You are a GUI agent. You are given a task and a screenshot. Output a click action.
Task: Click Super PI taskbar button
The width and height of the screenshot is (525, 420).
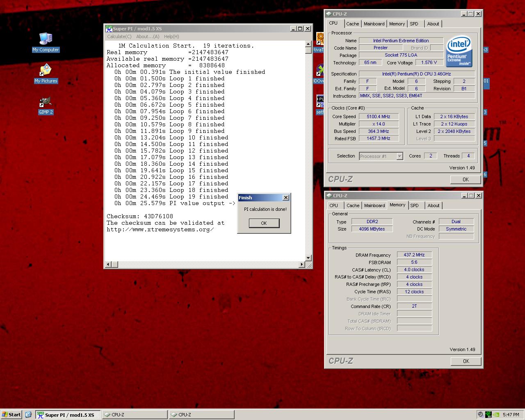68,415
